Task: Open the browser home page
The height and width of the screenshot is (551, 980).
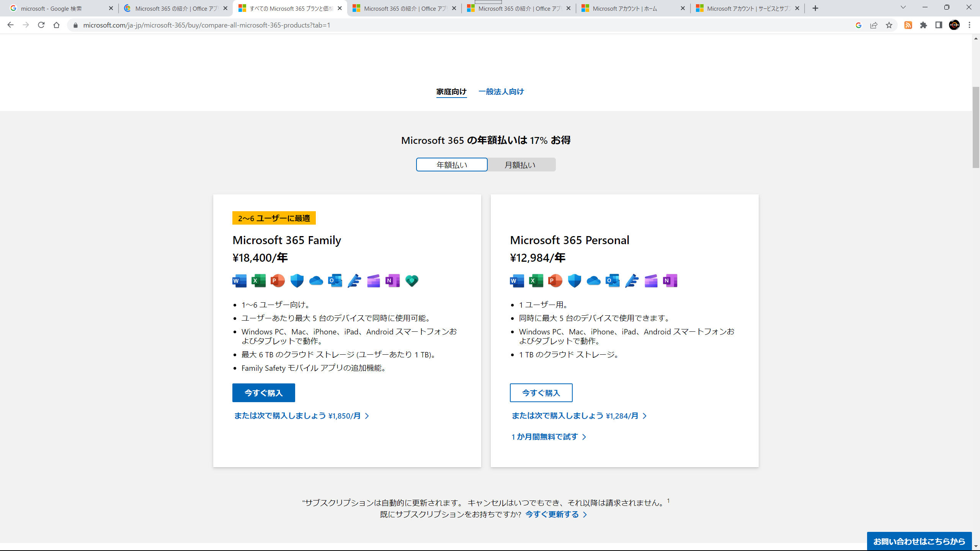Action: click(x=57, y=25)
